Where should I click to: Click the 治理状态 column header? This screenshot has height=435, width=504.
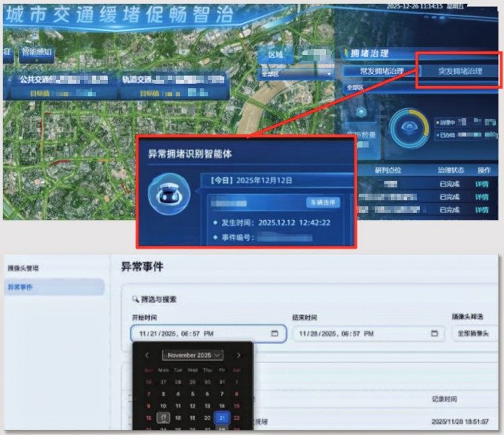[451, 170]
